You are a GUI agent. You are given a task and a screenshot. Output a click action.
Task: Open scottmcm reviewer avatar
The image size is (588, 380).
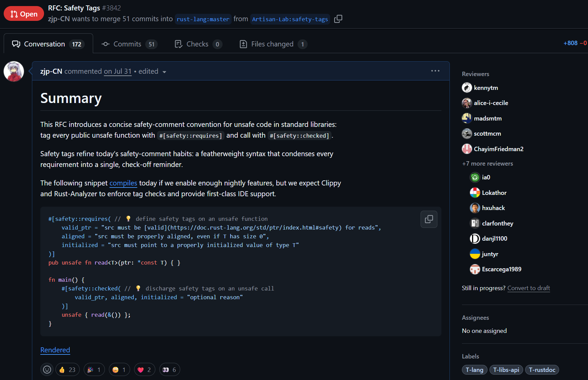(x=467, y=134)
